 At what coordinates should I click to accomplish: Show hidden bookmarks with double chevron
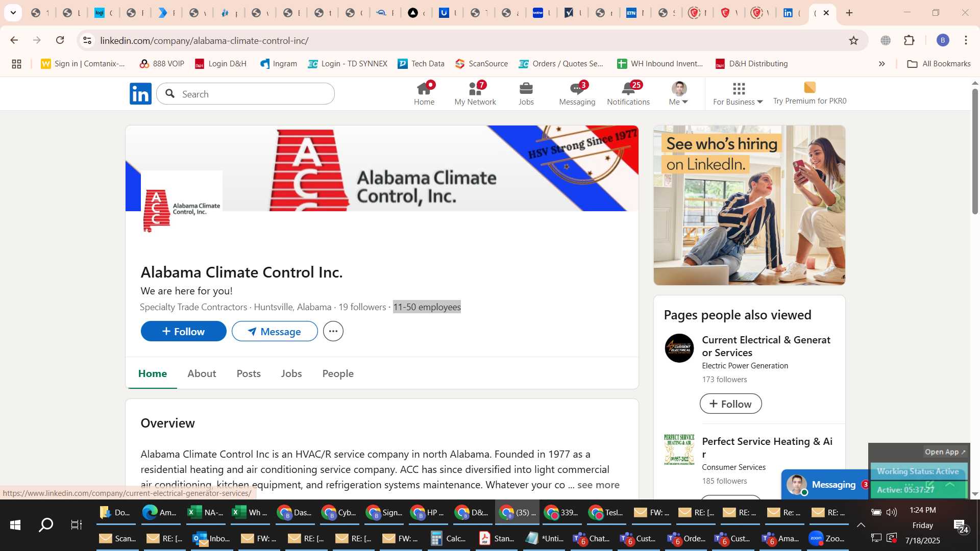(881, 64)
